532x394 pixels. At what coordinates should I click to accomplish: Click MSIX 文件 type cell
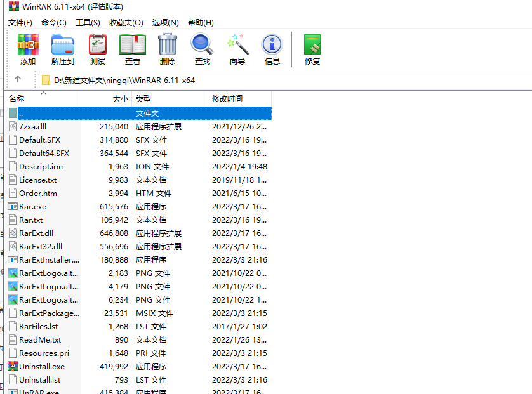(x=154, y=313)
